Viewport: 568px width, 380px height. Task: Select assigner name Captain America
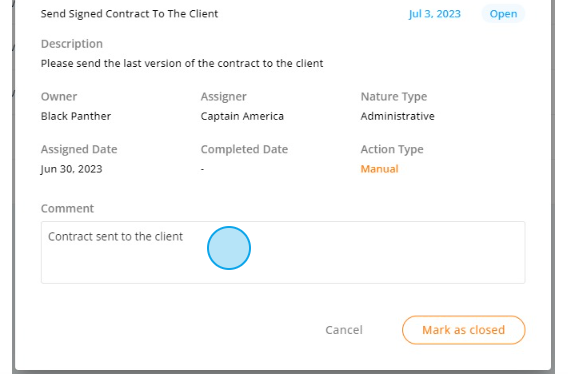(x=242, y=116)
